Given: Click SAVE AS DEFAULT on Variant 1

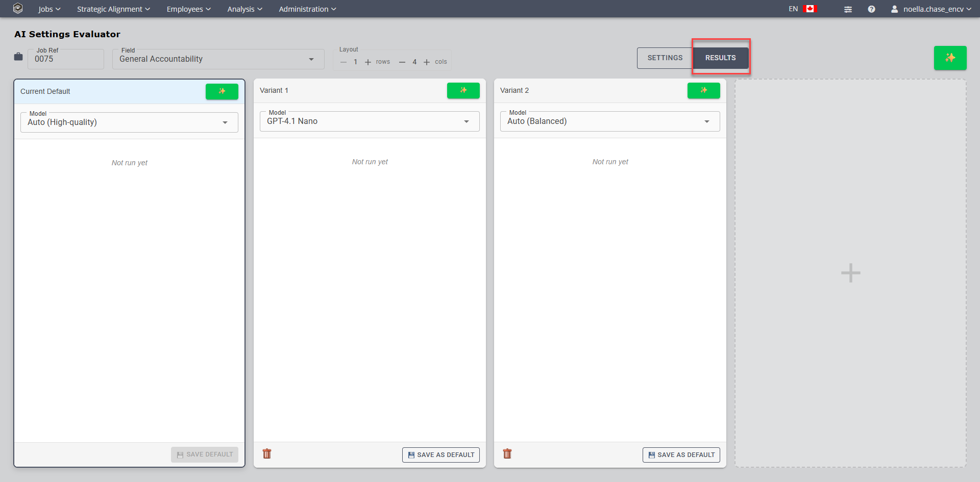Looking at the screenshot, I should click(440, 454).
